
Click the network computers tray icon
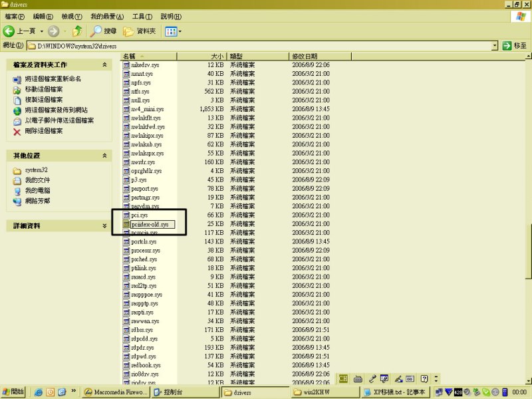[439, 392]
